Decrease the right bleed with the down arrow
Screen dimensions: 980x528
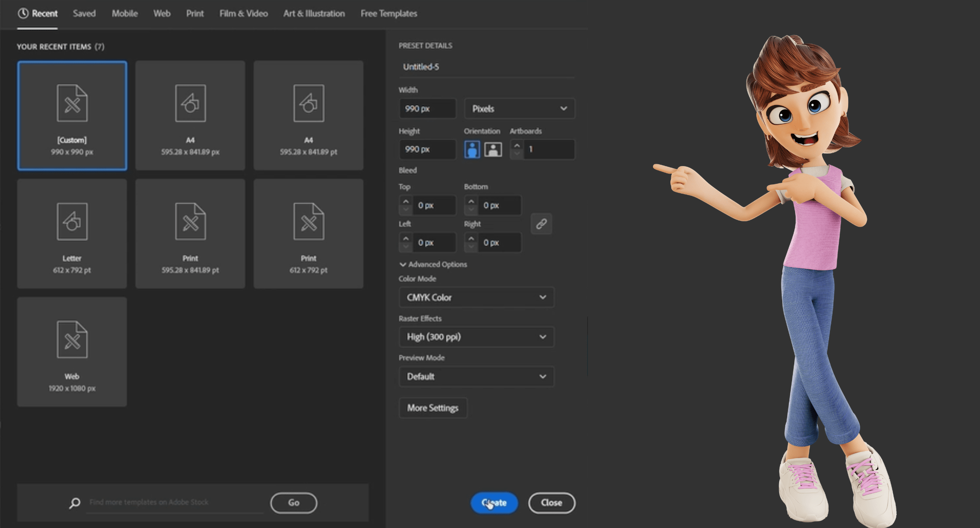pos(471,247)
